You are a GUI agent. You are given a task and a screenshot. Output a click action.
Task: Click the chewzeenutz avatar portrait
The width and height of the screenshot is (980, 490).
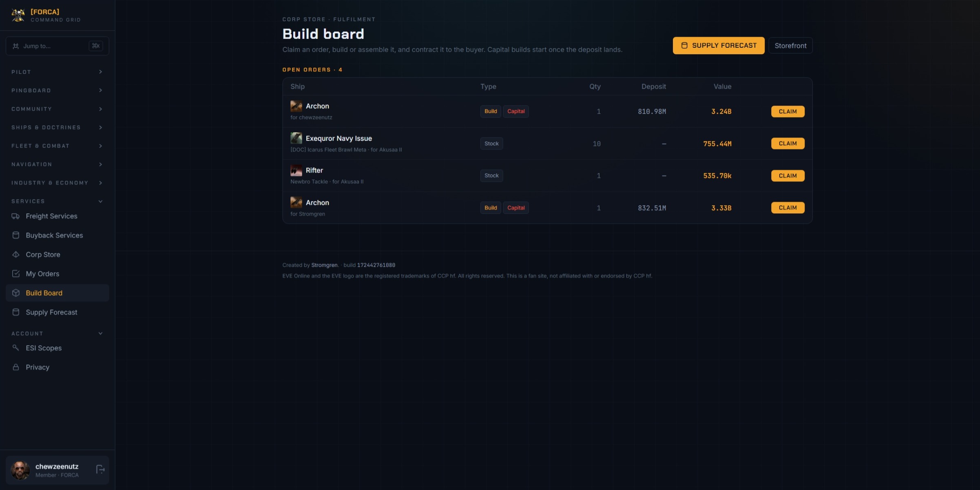[x=20, y=470]
